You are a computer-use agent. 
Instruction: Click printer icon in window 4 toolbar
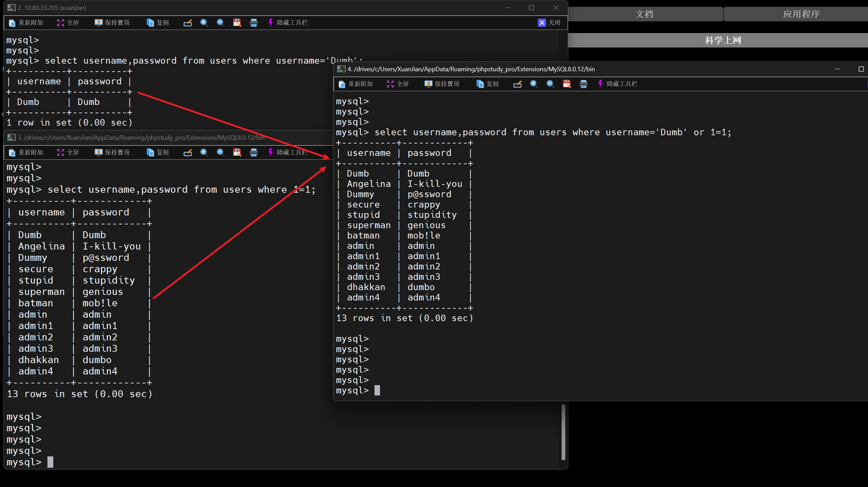click(583, 84)
